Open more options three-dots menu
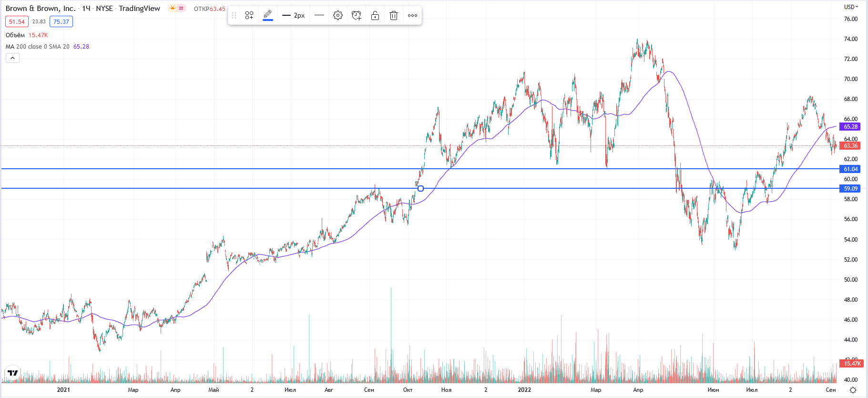 click(x=412, y=16)
